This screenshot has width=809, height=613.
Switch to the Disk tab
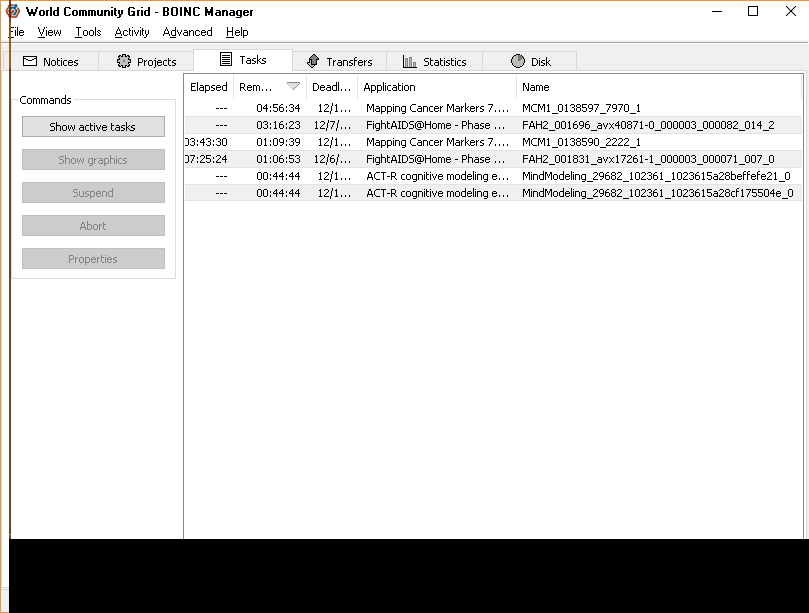530,62
